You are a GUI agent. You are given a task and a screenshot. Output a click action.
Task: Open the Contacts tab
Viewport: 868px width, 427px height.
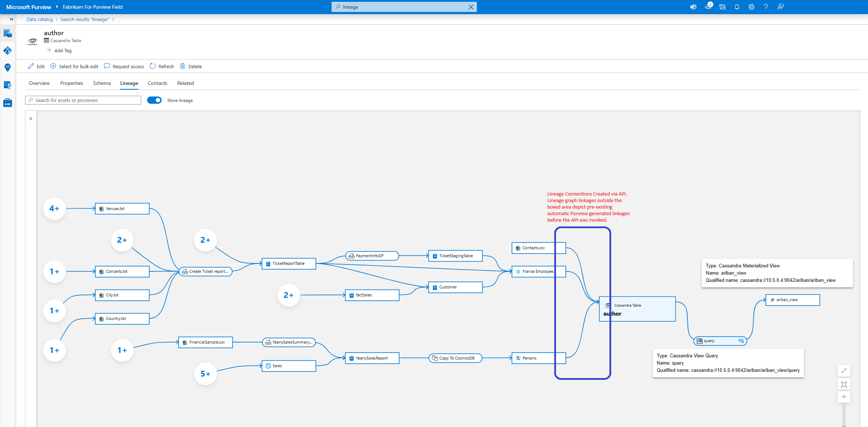[157, 83]
